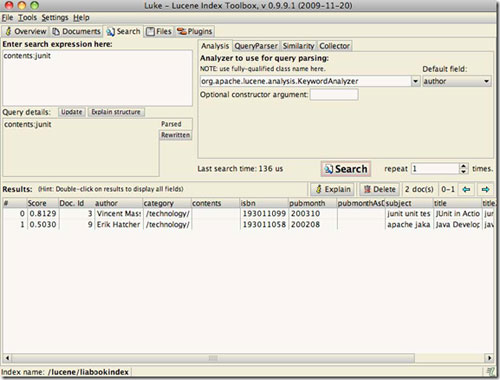Click the Doc. Id column header

(76, 203)
